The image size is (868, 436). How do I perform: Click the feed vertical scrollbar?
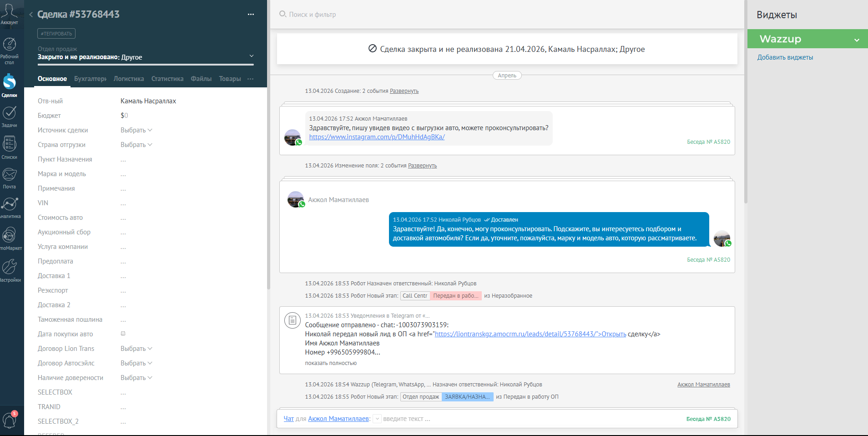point(745,101)
